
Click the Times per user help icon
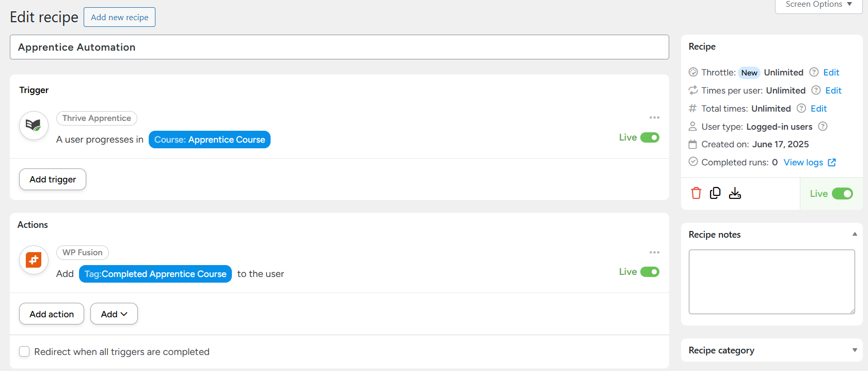tap(816, 90)
